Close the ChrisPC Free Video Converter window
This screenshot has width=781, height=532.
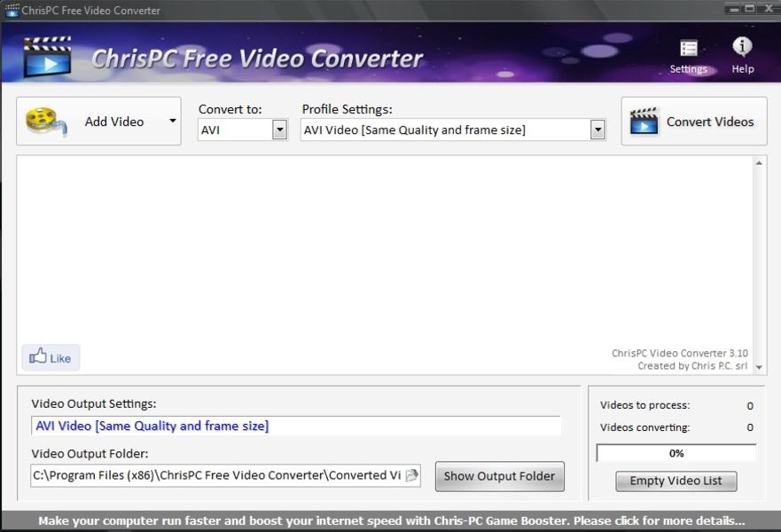pyautogui.click(x=767, y=8)
